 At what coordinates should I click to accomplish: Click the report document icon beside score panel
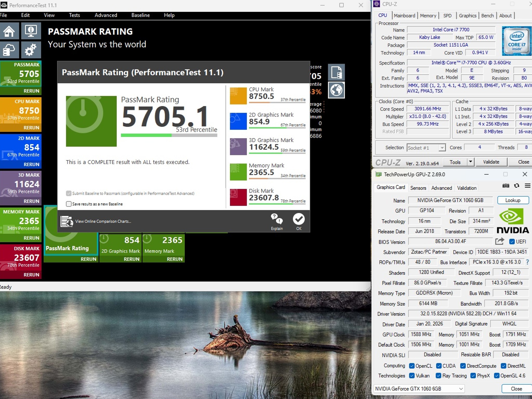336,72
